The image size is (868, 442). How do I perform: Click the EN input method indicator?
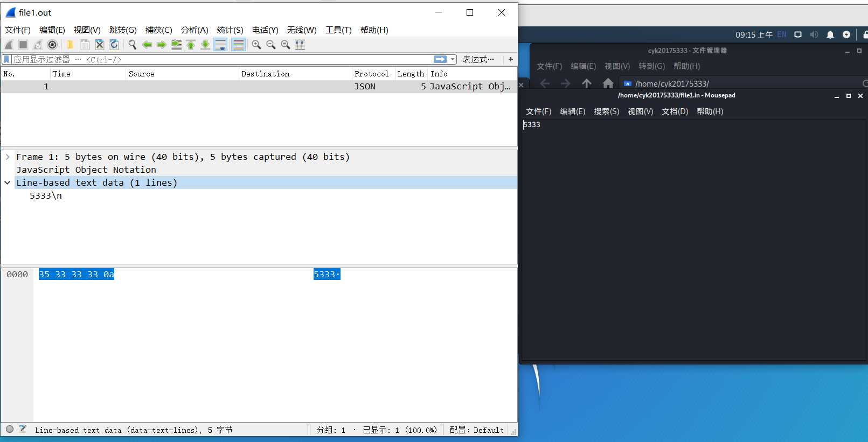(782, 34)
